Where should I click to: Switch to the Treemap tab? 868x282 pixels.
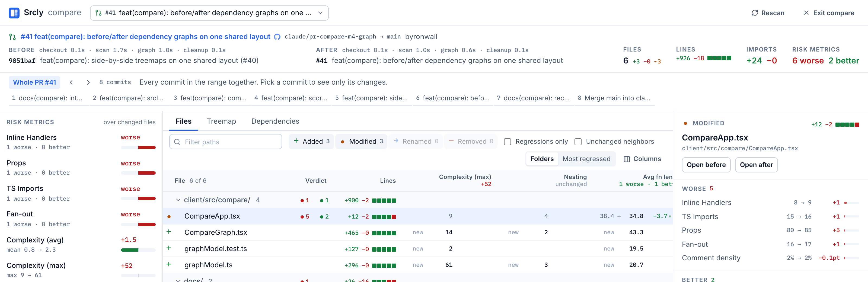pos(221,121)
